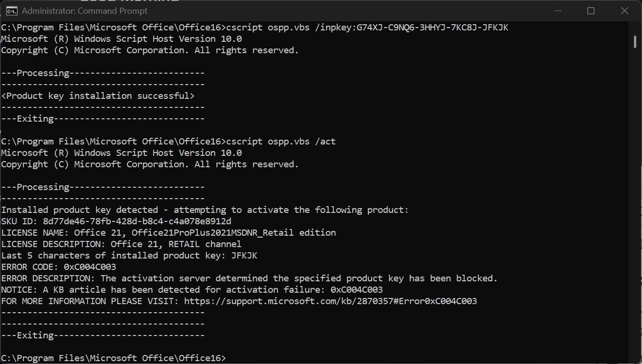Open the Command Prompt system menu icon

click(x=11, y=10)
